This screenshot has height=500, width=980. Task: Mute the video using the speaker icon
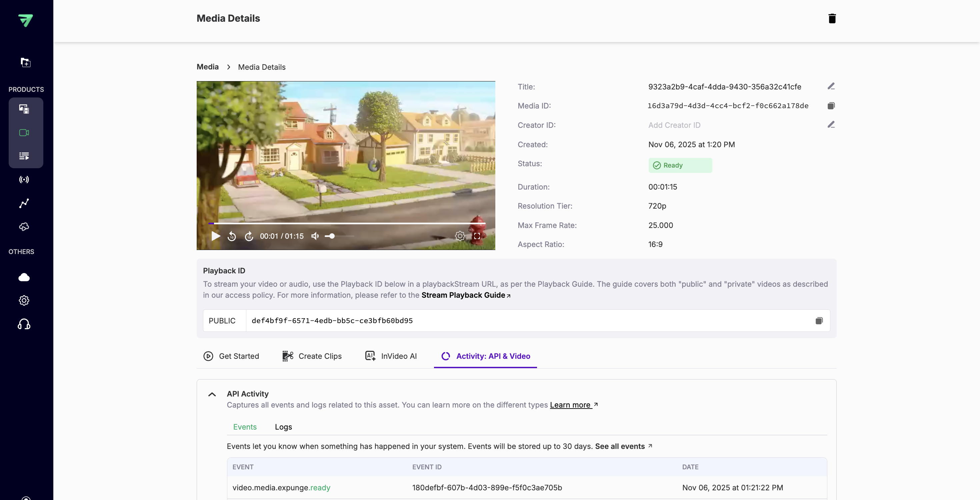[x=315, y=236]
